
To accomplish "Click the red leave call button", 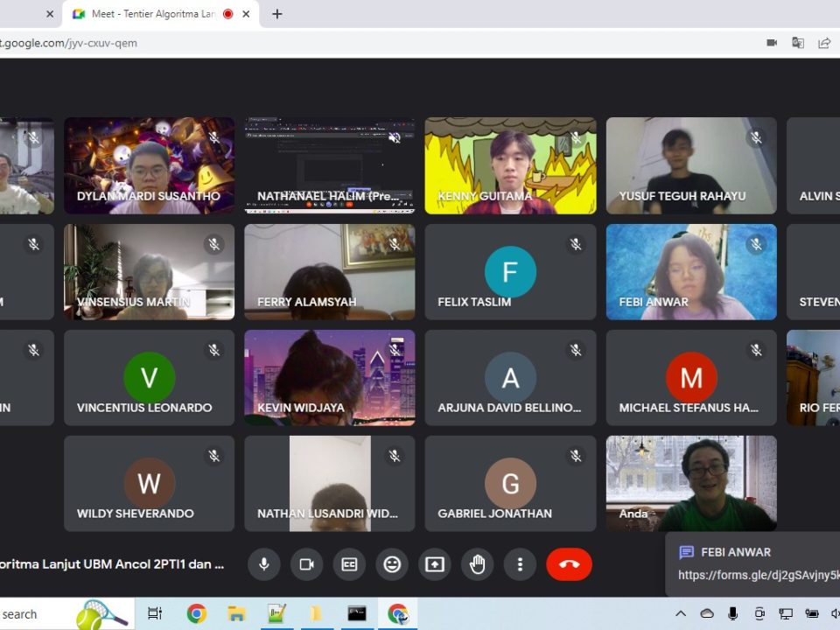I will [x=569, y=564].
